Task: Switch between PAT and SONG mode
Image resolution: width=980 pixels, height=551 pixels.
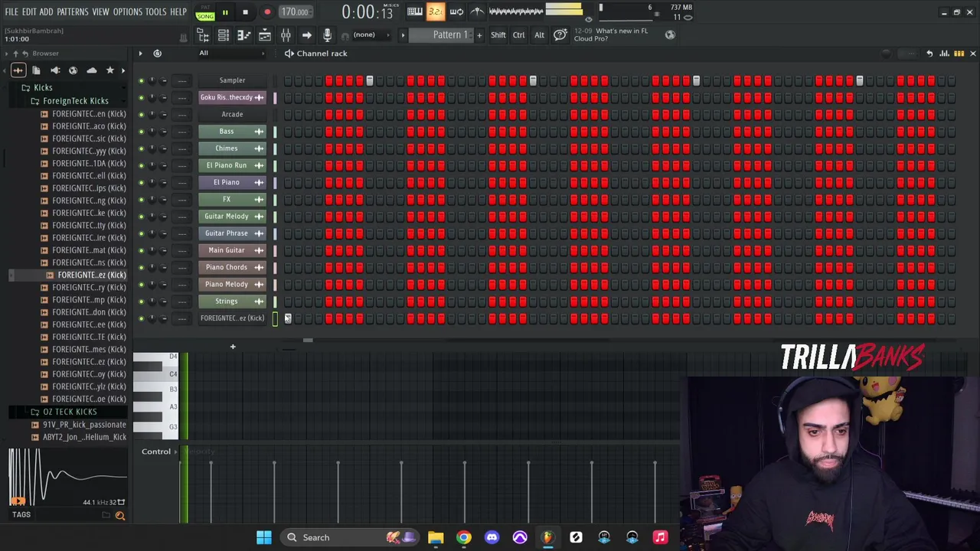Action: coord(204,12)
